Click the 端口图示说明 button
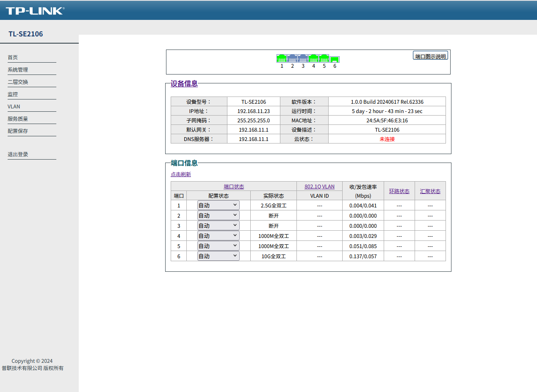Image resolution: width=537 pixels, height=392 pixels. click(430, 56)
